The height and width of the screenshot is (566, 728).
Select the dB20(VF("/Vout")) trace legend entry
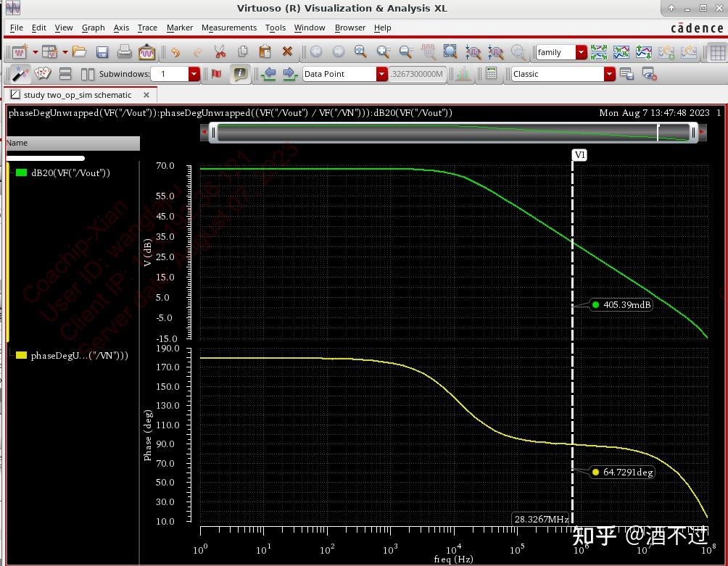70,172
